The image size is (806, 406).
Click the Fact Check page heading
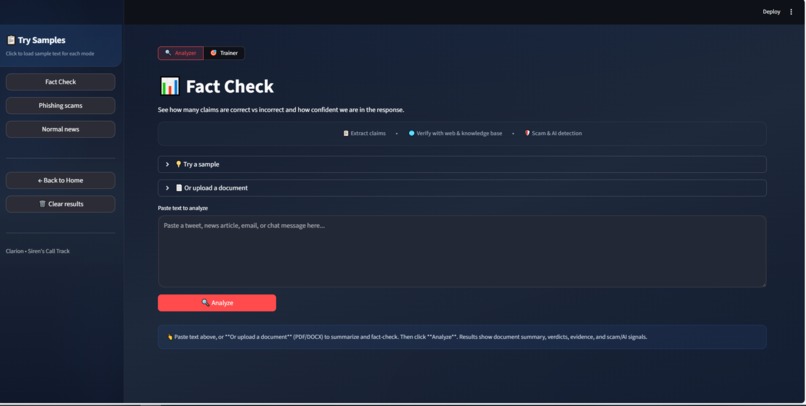[x=230, y=86]
